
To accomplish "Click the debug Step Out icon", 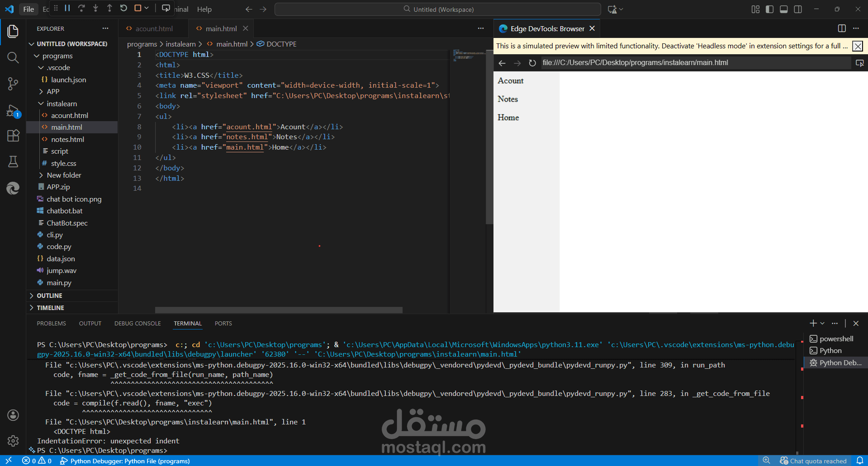I will point(109,8).
